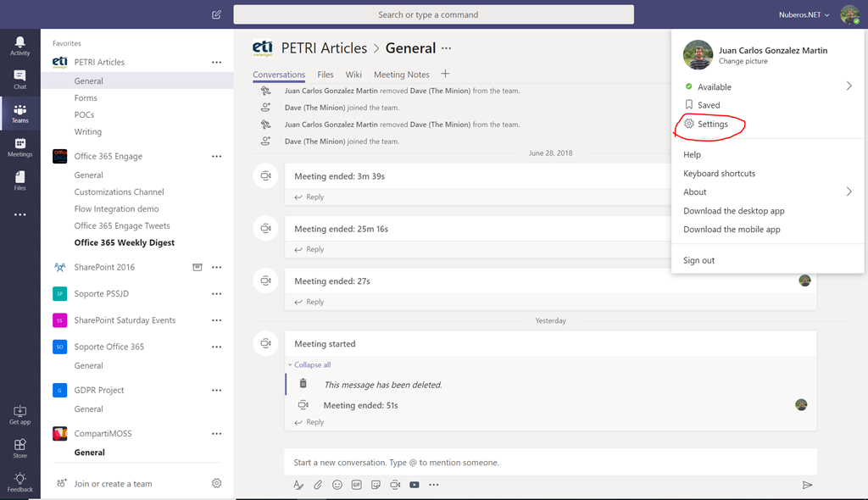The height and width of the screenshot is (500, 868).
Task: Open the emoji picker
Action: pos(337,485)
